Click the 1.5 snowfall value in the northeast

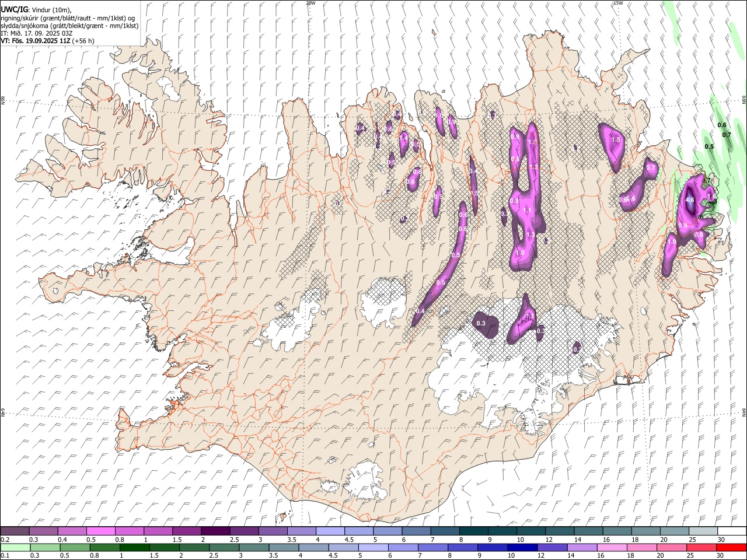pos(616,140)
